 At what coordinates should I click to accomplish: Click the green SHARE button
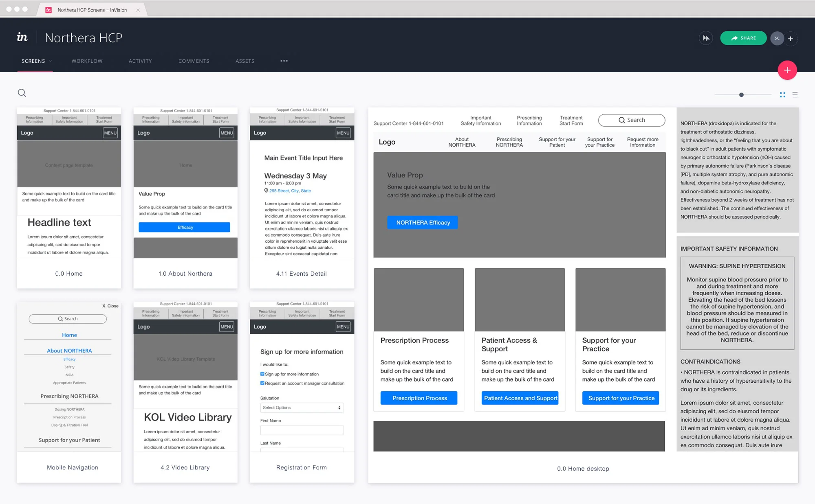[x=743, y=38]
